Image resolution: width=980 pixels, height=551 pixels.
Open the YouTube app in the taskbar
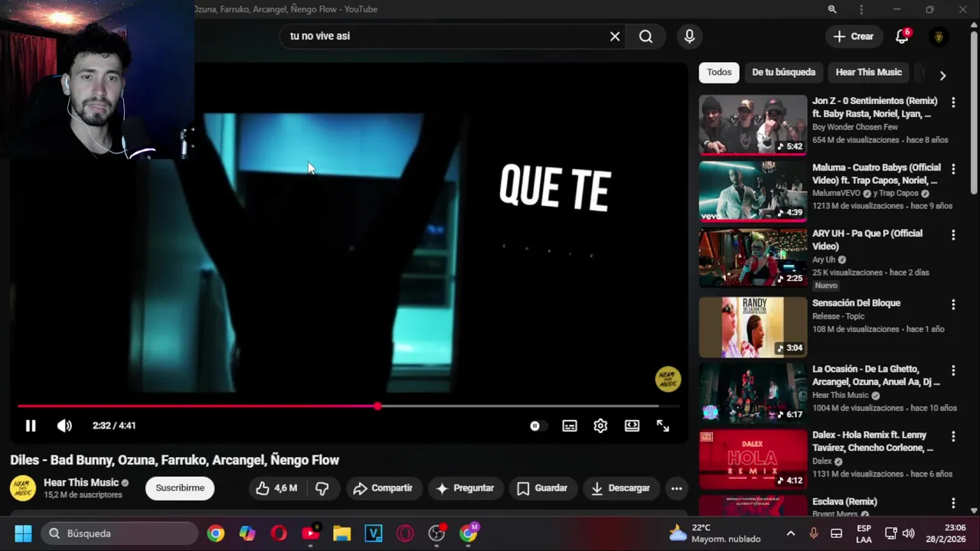[x=310, y=533]
